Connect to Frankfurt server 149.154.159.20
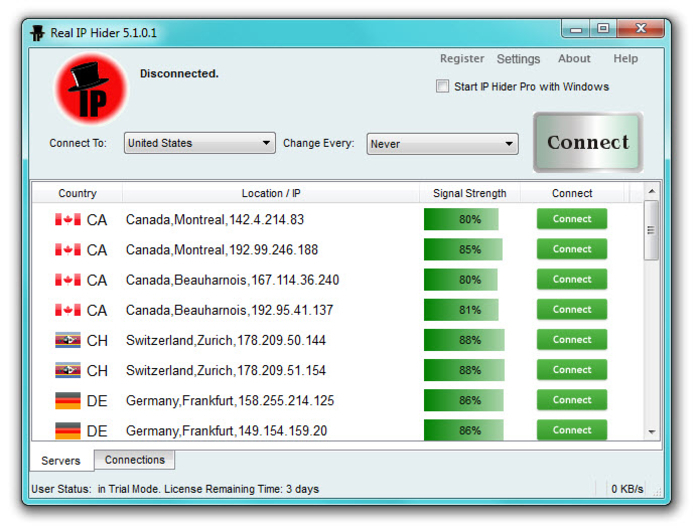 coord(572,430)
